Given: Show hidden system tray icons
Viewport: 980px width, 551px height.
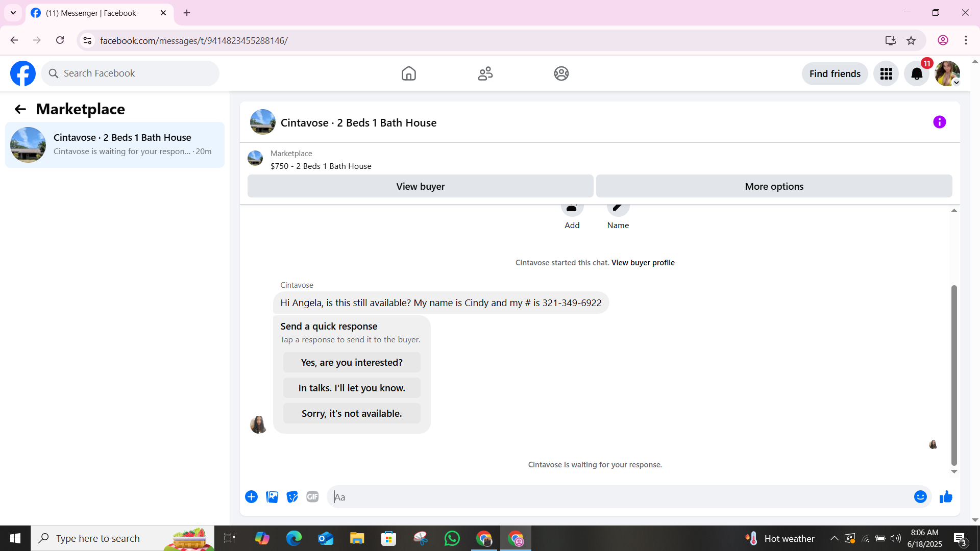Looking at the screenshot, I should [834, 538].
